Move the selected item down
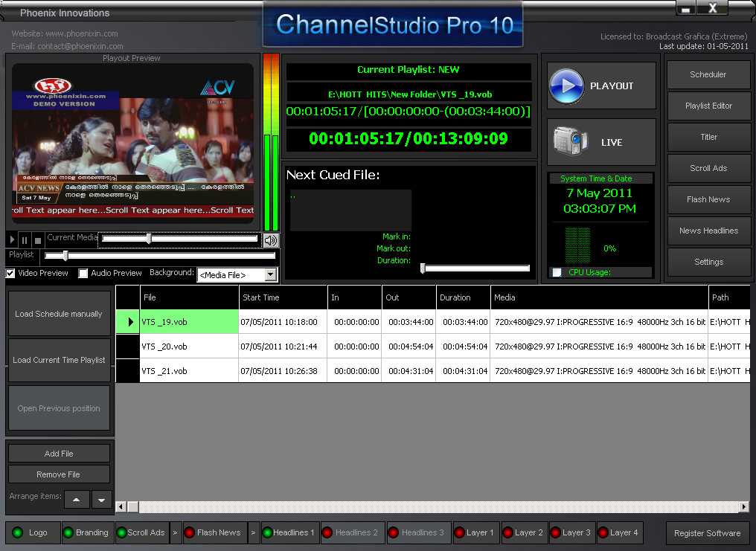 (101, 500)
